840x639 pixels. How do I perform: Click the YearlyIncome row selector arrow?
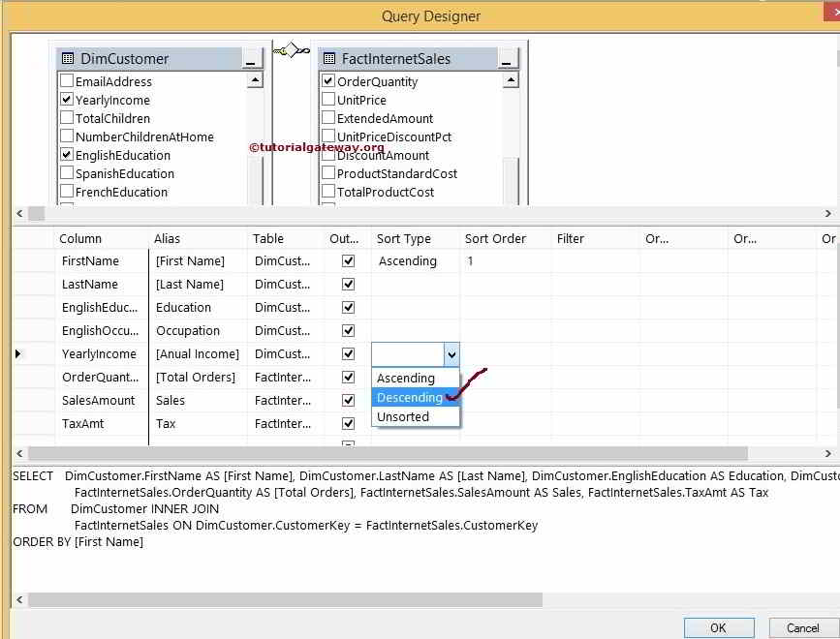point(20,353)
